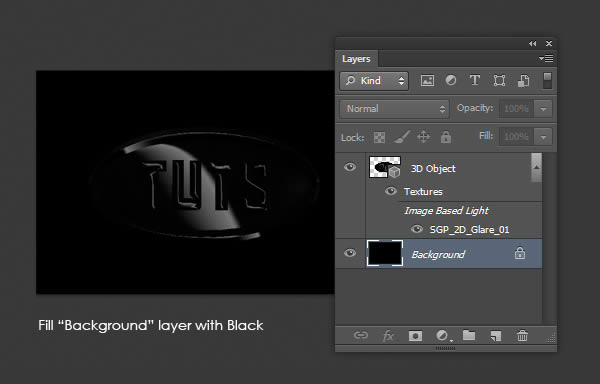Lock all padlock icon in Lock row
Viewport: 600px width, 384px height.
[x=445, y=137]
